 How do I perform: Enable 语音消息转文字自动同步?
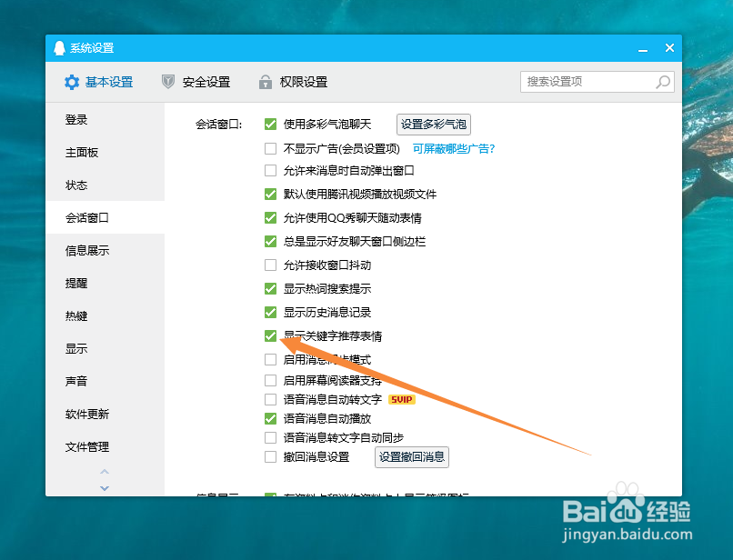[270, 437]
